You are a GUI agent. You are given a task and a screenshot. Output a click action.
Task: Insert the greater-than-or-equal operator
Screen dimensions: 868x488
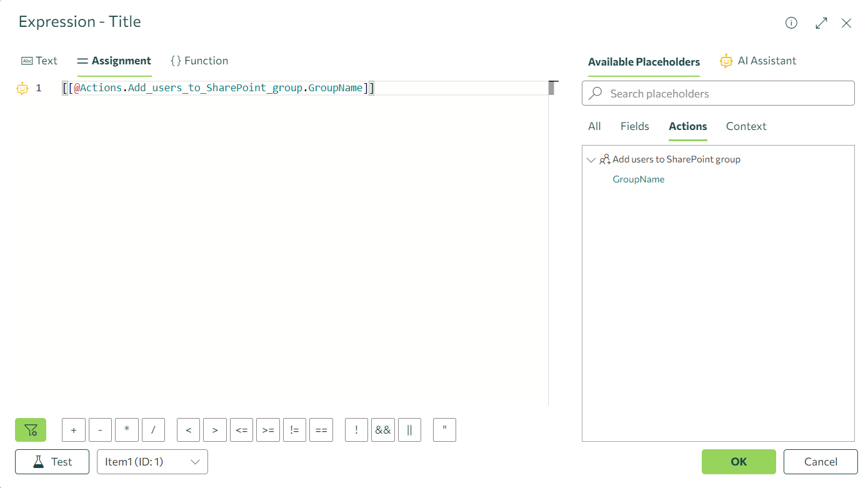point(268,430)
